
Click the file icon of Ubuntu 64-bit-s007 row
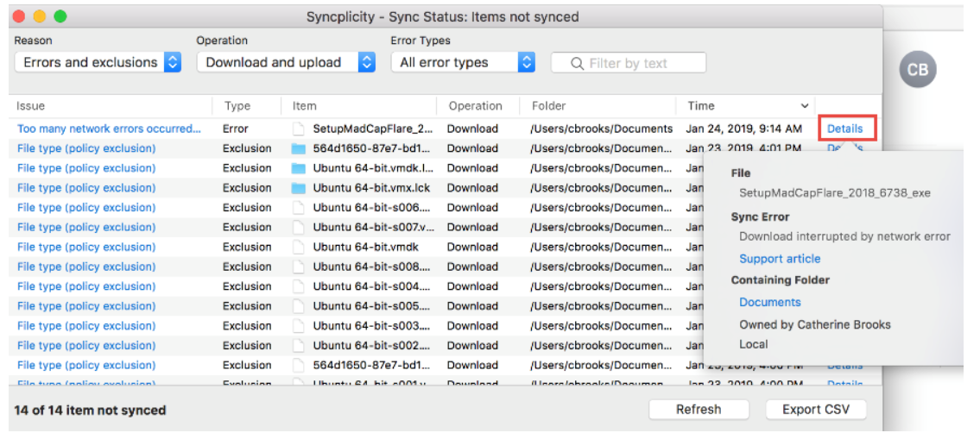click(298, 228)
